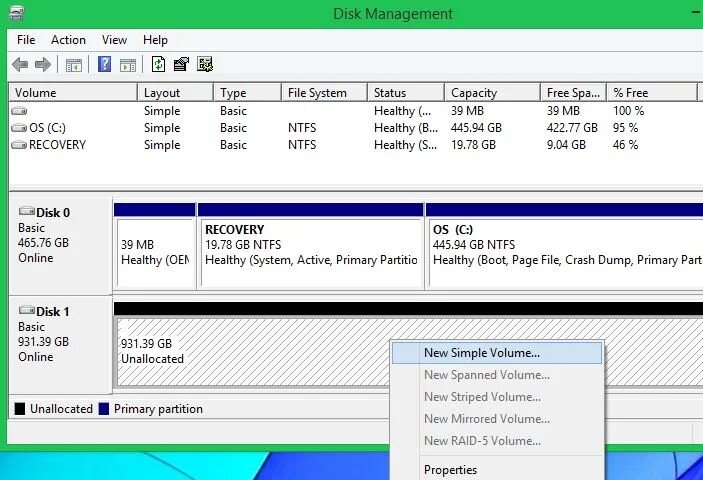Click the 46 % free cell
Image resolution: width=703 pixels, height=480 pixels.
coord(625,145)
